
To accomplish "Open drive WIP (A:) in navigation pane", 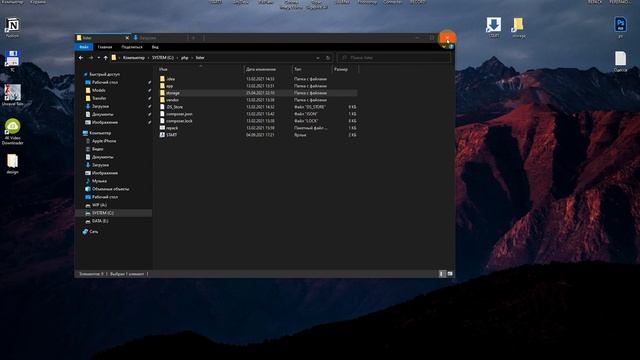I will click(96, 205).
